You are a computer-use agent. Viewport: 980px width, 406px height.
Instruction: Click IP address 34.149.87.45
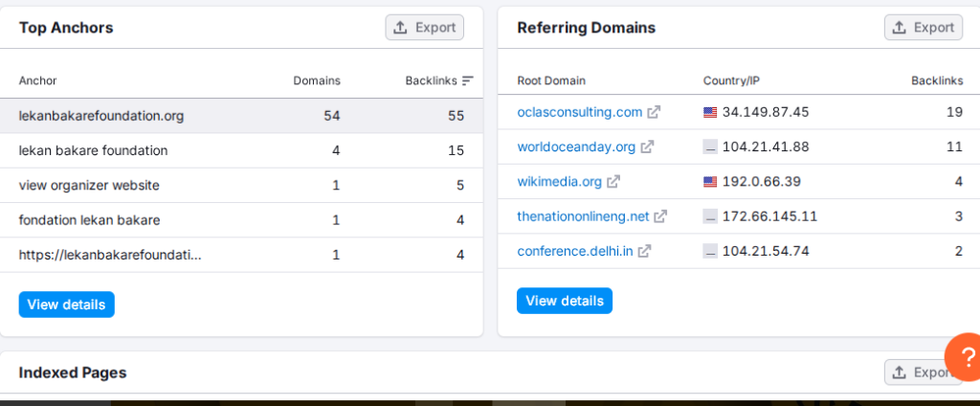point(766,113)
